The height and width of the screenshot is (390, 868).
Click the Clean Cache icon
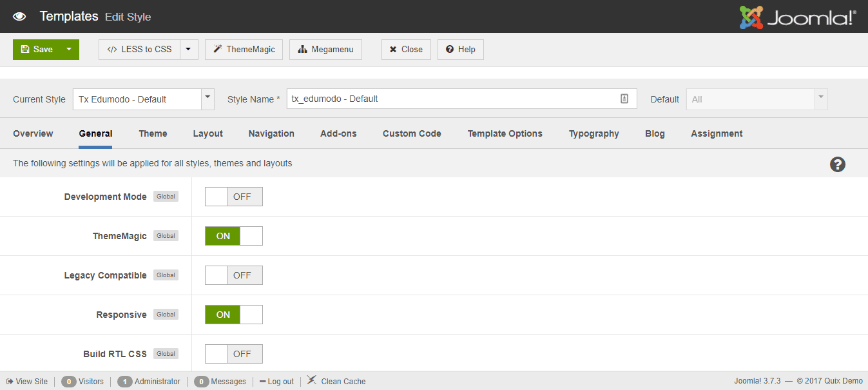pos(312,381)
